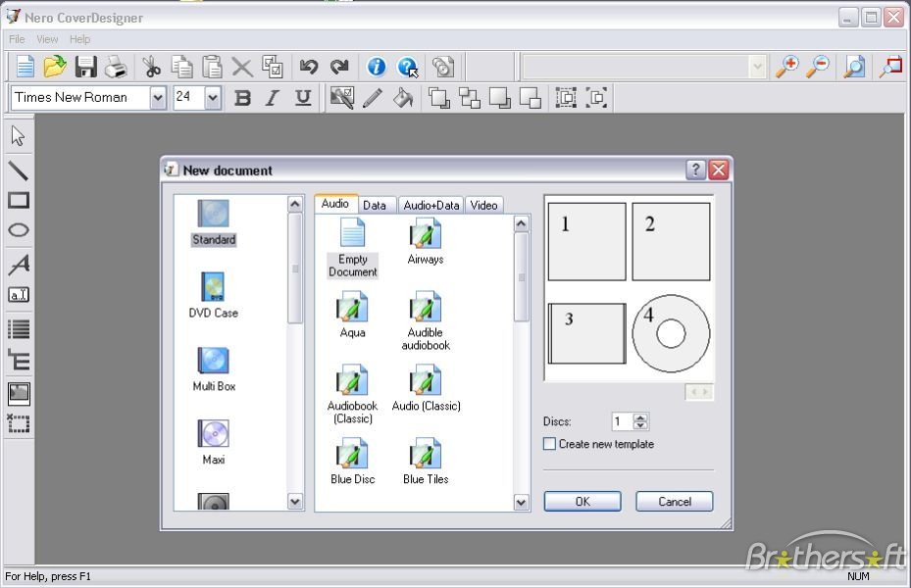Viewport: 911px width, 588px height.
Task: Switch to the Video tab
Action: [x=484, y=206]
